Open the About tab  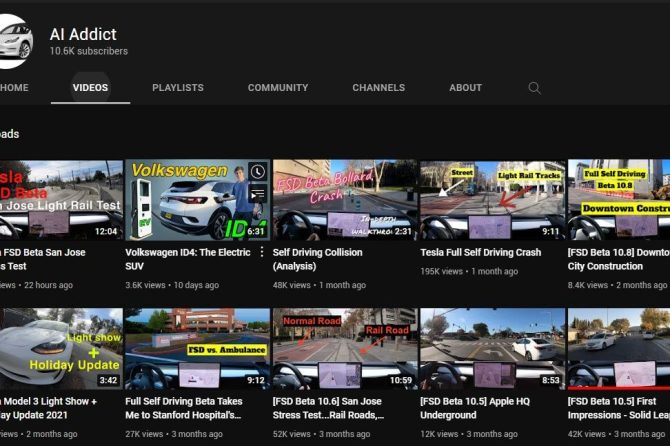pos(465,88)
